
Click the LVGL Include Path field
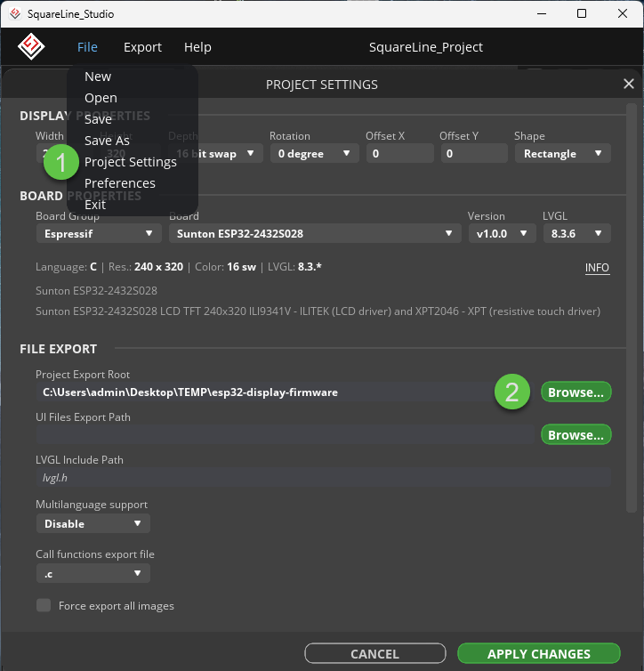(323, 478)
